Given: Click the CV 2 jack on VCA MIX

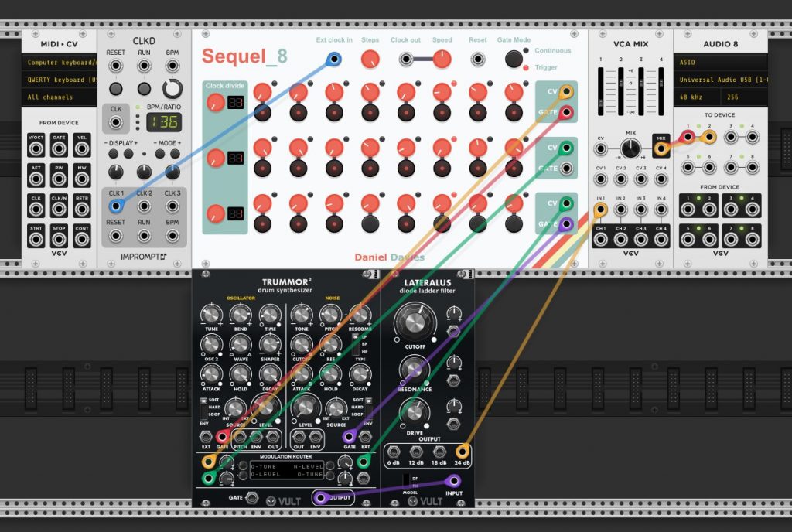Looking at the screenshot, I should (x=621, y=179).
